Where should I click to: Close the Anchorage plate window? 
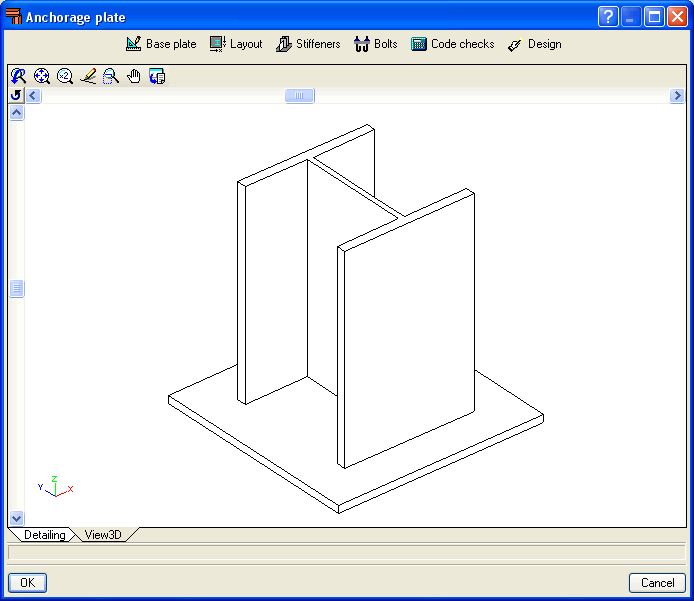(x=677, y=17)
